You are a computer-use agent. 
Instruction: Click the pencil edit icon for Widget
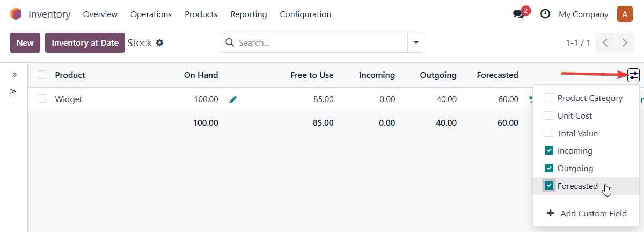click(x=233, y=99)
